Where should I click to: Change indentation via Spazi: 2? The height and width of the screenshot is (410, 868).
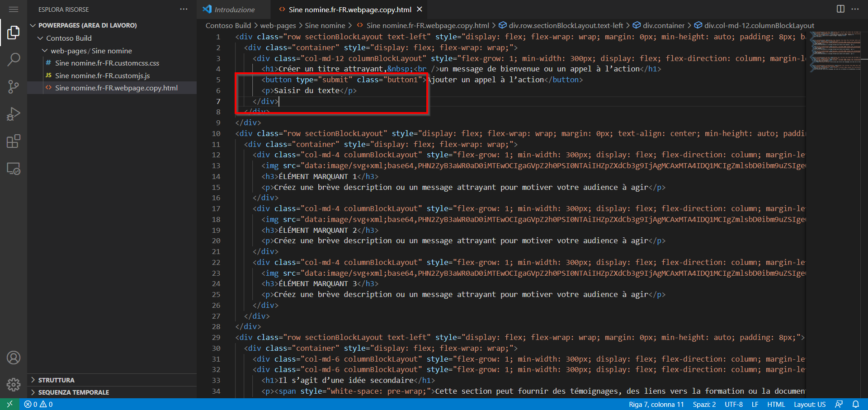[704, 404]
